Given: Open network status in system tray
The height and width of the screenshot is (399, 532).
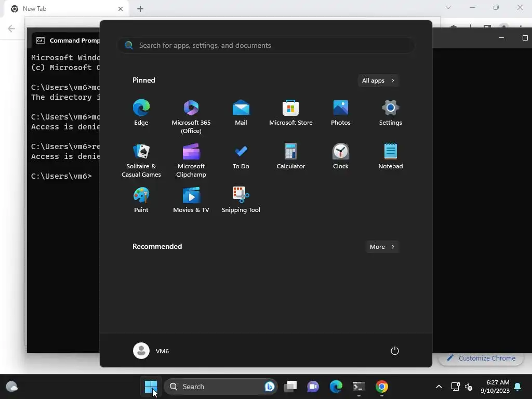Looking at the screenshot, I should pos(455,387).
